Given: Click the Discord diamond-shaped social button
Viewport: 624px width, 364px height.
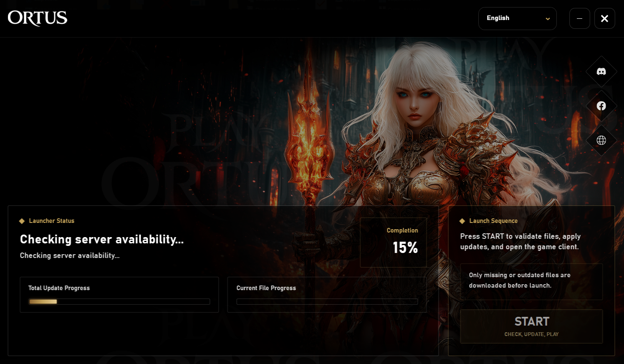Looking at the screenshot, I should tap(601, 71).
